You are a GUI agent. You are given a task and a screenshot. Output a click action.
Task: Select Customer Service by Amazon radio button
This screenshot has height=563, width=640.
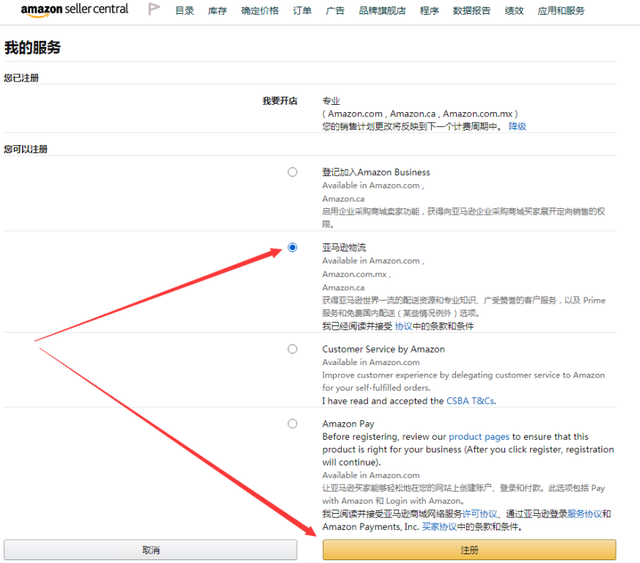292,349
